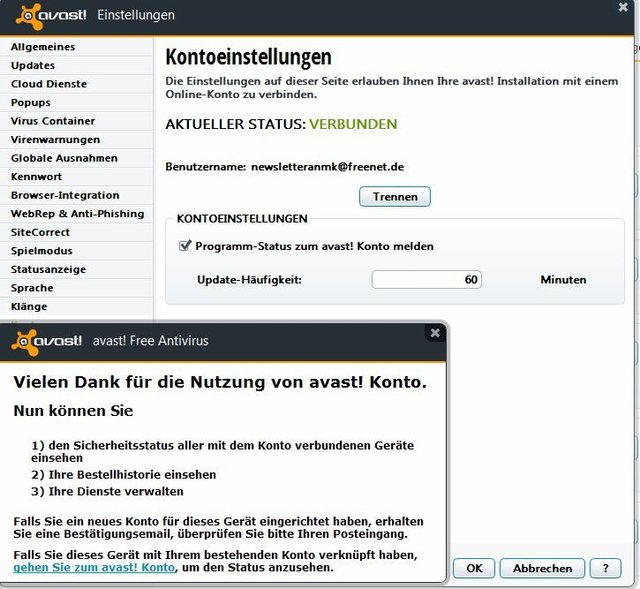Open Virenwarnungen settings
The height and width of the screenshot is (589, 640).
point(76,140)
